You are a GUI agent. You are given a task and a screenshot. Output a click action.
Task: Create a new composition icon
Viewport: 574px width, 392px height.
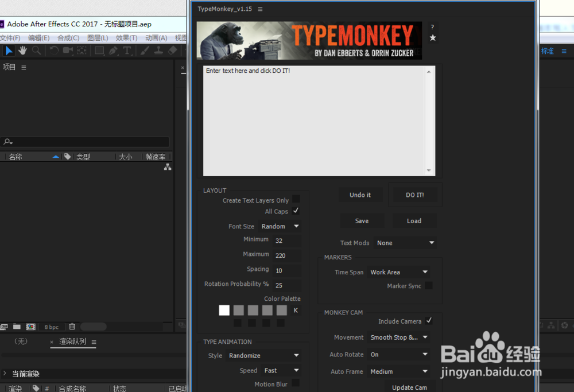pos(31,327)
